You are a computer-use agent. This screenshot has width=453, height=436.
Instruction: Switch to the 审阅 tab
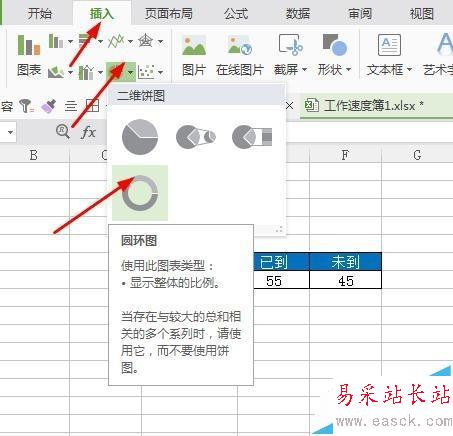[360, 14]
